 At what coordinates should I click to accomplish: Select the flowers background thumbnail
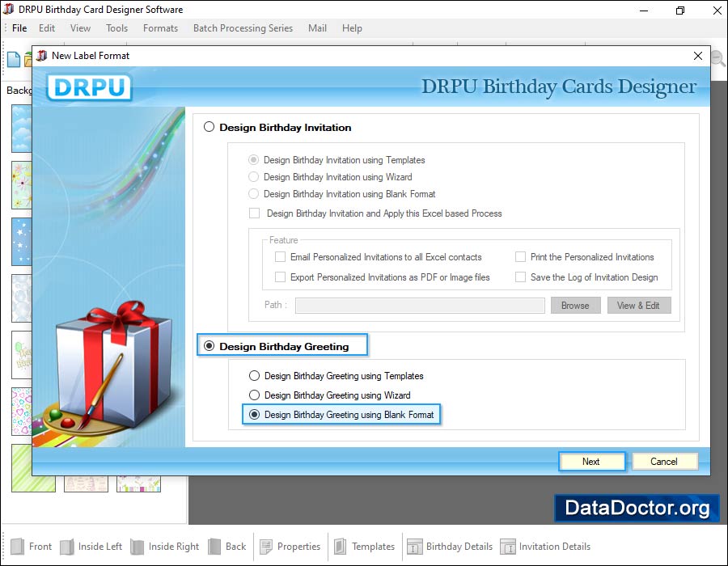pos(21,185)
